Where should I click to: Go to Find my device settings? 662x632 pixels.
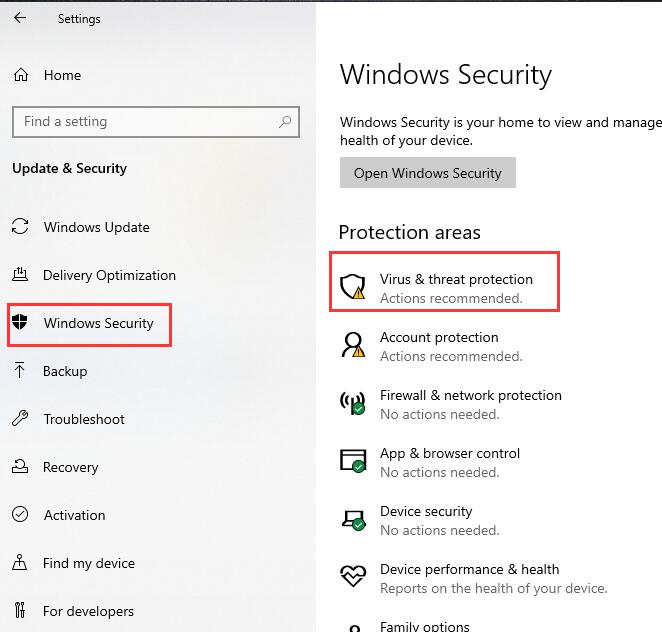(89, 563)
